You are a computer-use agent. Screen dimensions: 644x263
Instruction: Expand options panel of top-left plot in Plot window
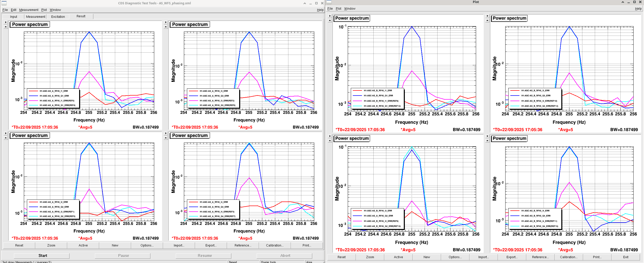click(x=330, y=16)
